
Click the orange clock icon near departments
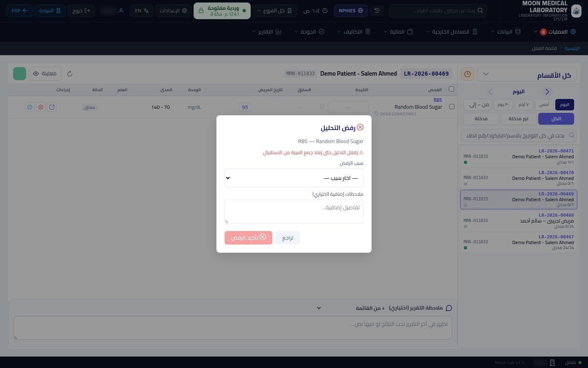(x=468, y=74)
